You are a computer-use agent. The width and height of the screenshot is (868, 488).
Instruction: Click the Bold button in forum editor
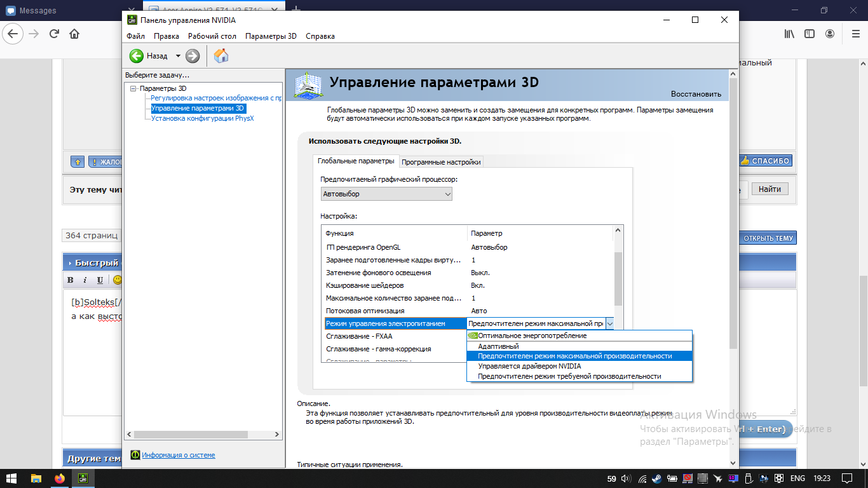(x=71, y=280)
